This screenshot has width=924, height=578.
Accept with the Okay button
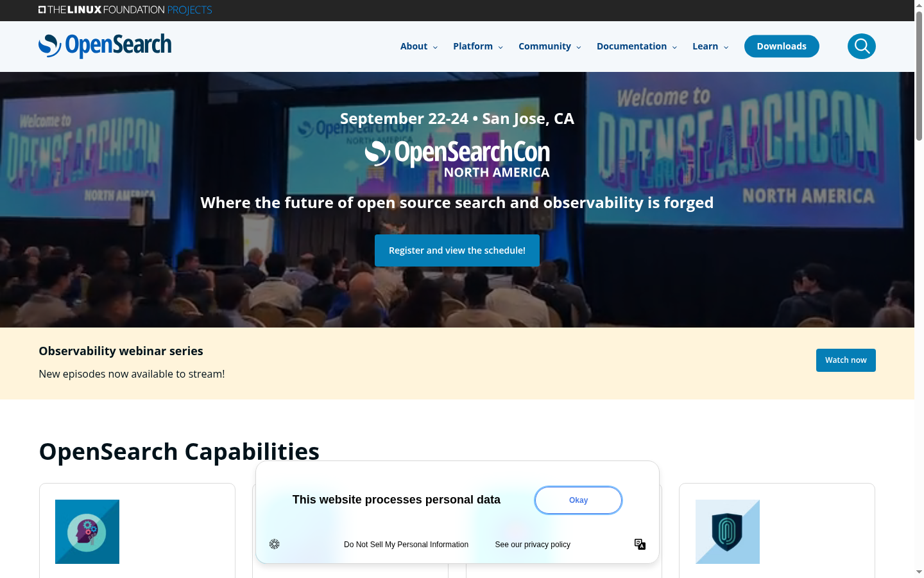pyautogui.click(x=578, y=500)
